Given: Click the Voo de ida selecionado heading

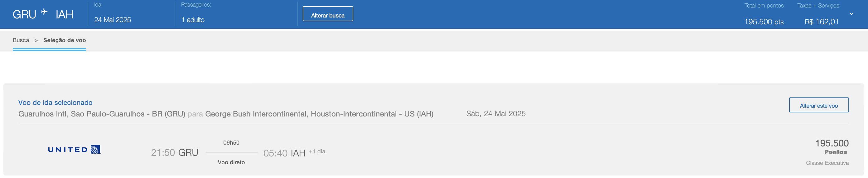Looking at the screenshot, I should [x=55, y=103].
